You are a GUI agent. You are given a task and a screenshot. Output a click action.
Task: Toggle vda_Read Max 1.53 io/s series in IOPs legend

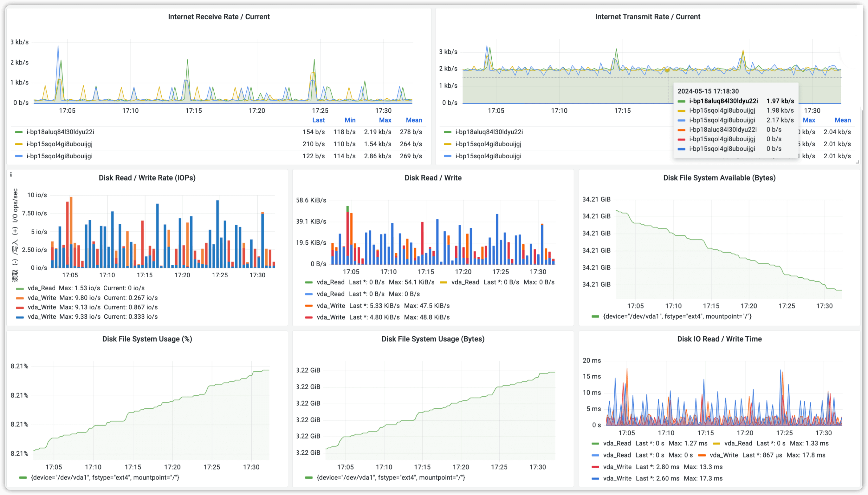point(42,288)
